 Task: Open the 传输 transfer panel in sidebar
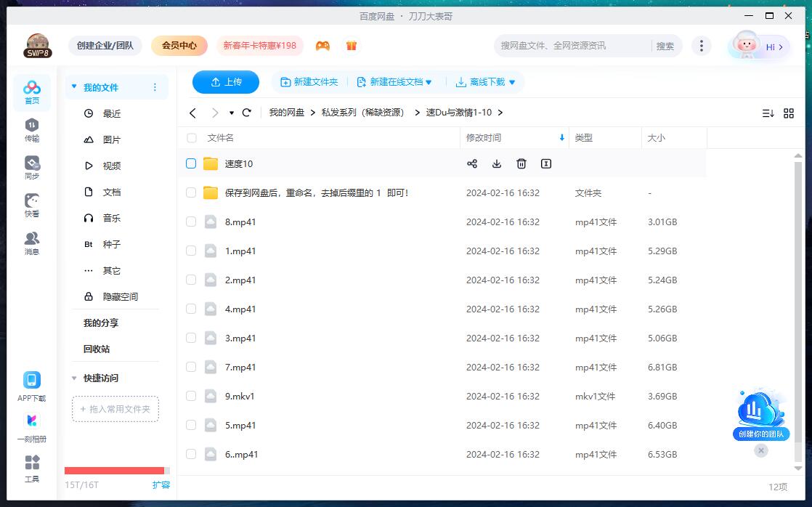(31, 131)
